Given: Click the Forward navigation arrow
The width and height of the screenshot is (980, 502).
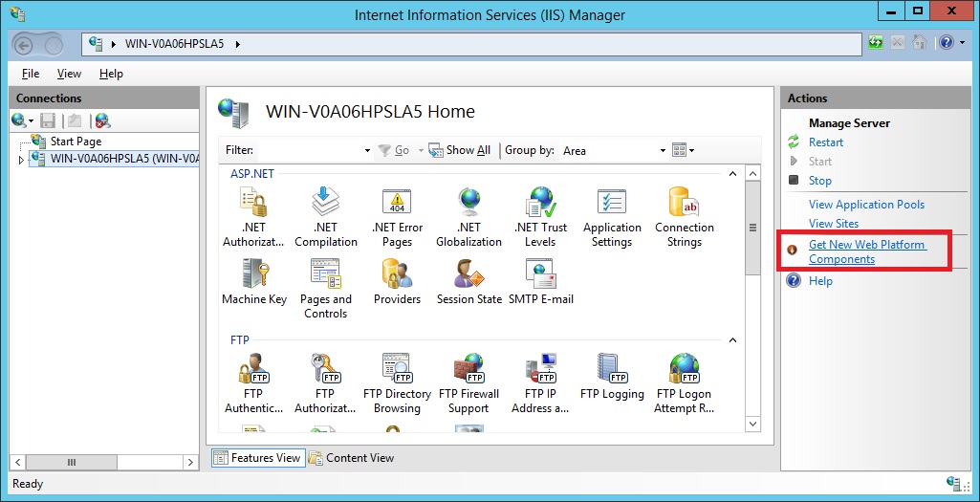Looking at the screenshot, I should 54,44.
